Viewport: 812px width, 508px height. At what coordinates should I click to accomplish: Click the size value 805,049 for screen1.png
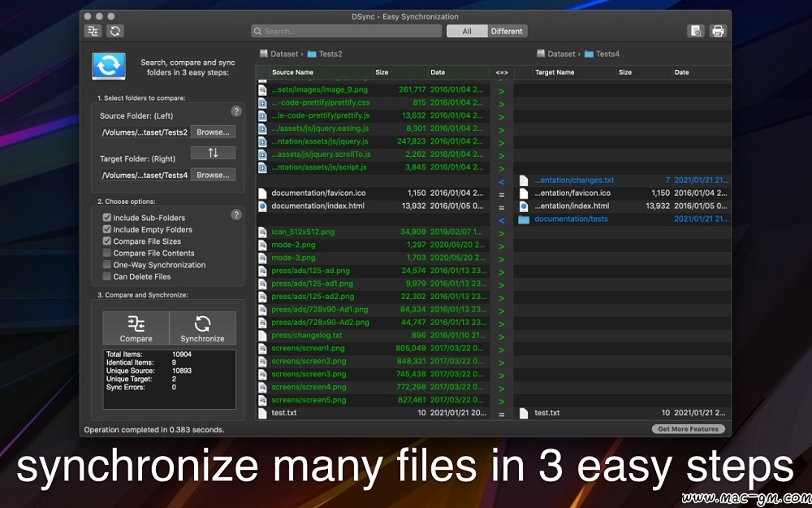click(411, 349)
